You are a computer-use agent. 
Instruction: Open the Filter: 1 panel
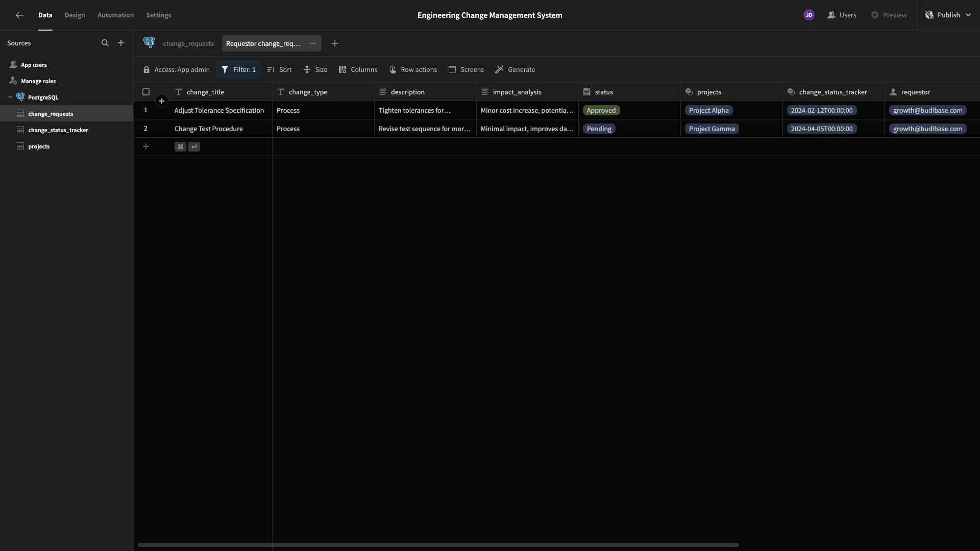238,70
